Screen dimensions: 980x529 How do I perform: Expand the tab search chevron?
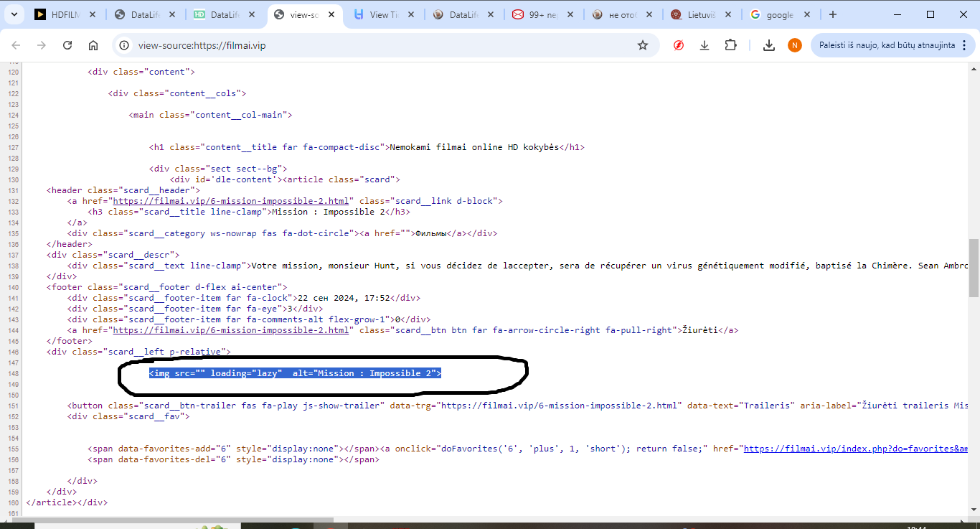click(16, 14)
